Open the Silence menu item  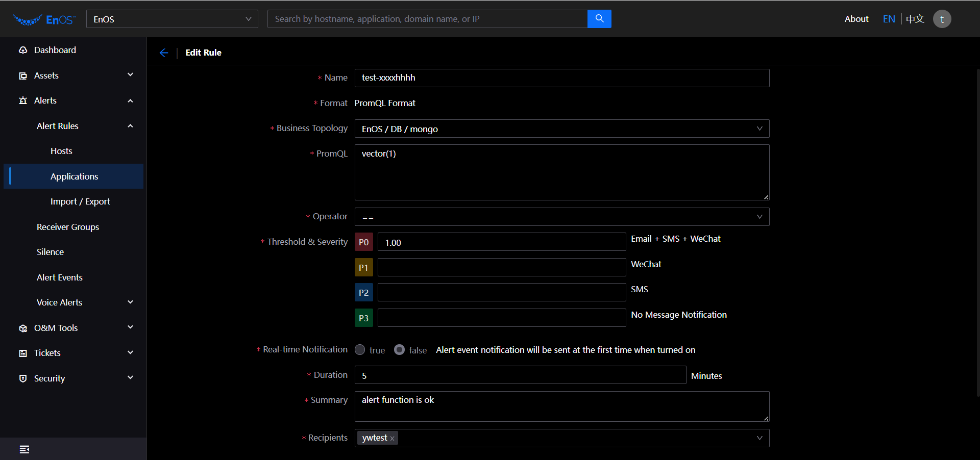50,252
